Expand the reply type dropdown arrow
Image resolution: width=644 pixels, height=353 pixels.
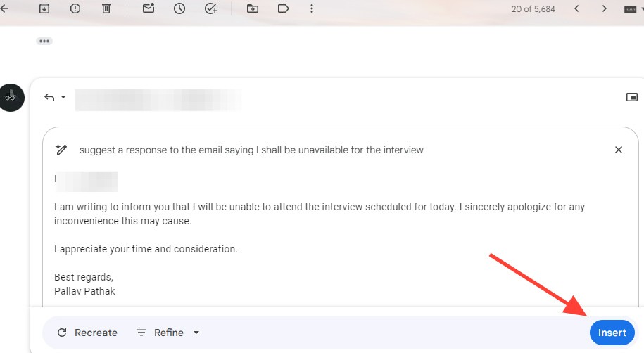click(x=63, y=97)
